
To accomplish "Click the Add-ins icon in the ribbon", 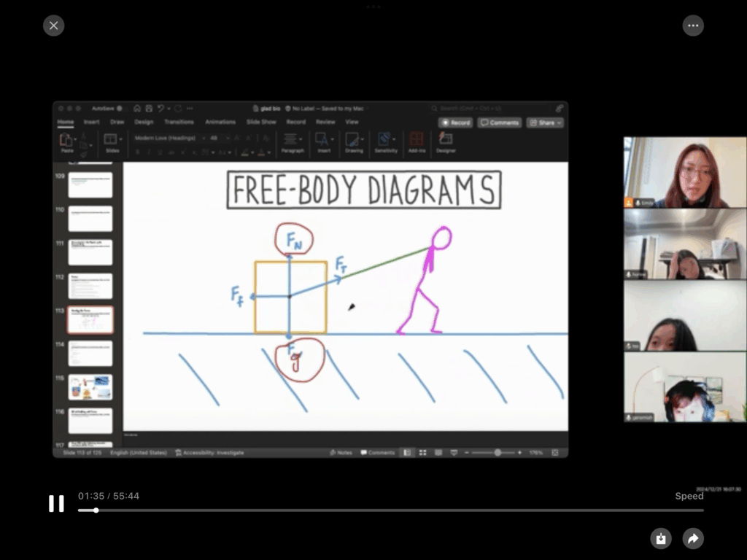I will click(x=417, y=139).
